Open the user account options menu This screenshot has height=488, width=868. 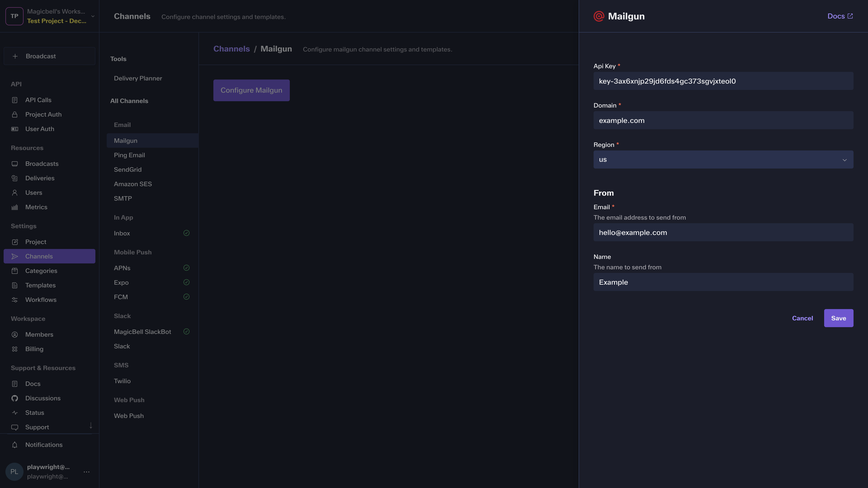(87, 472)
